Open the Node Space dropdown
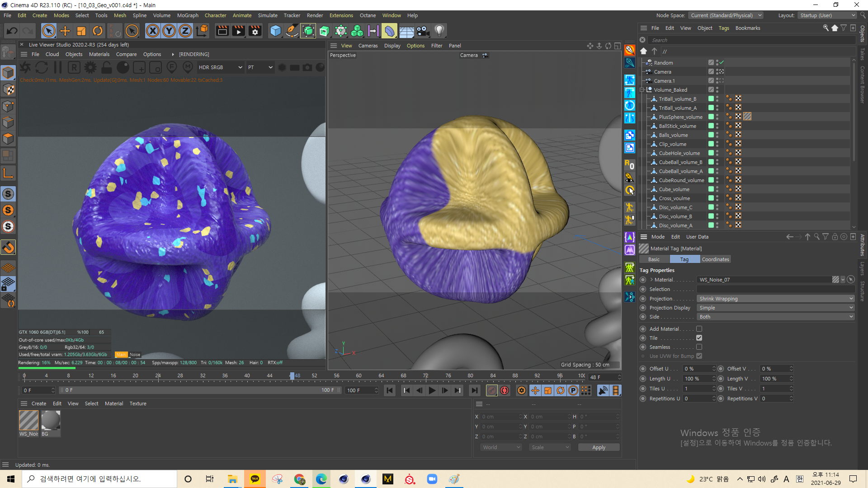Image resolution: width=868 pixels, height=488 pixels. click(x=726, y=15)
